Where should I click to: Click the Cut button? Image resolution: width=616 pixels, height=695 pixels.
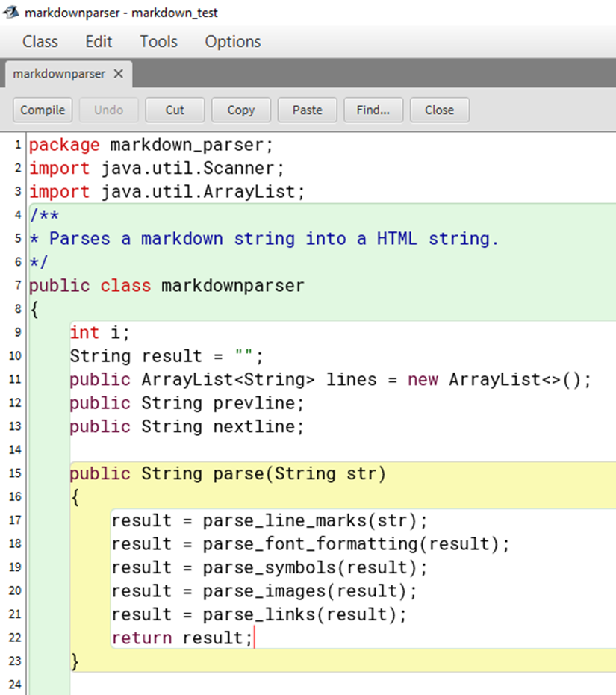point(175,110)
